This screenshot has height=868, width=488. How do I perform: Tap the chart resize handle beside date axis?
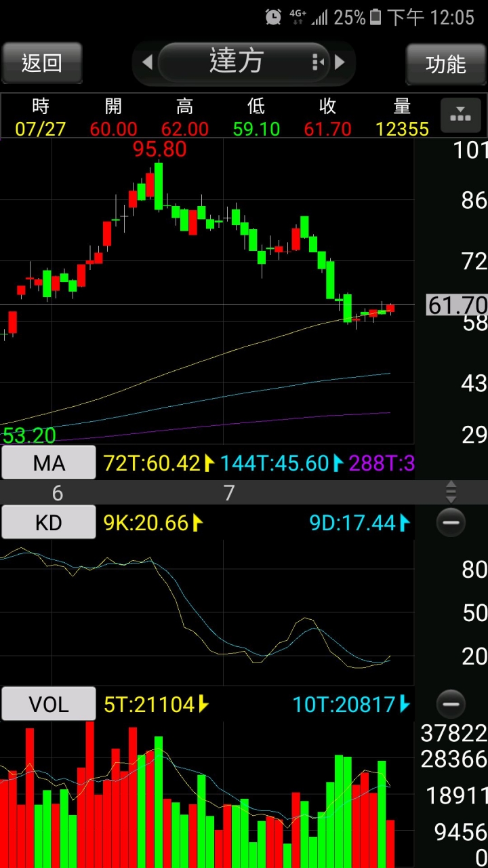[451, 492]
